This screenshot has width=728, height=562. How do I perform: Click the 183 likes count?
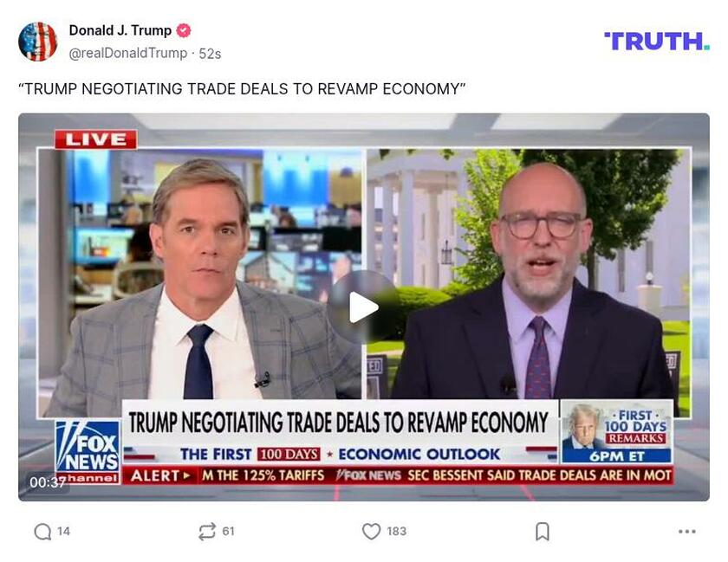396,532
